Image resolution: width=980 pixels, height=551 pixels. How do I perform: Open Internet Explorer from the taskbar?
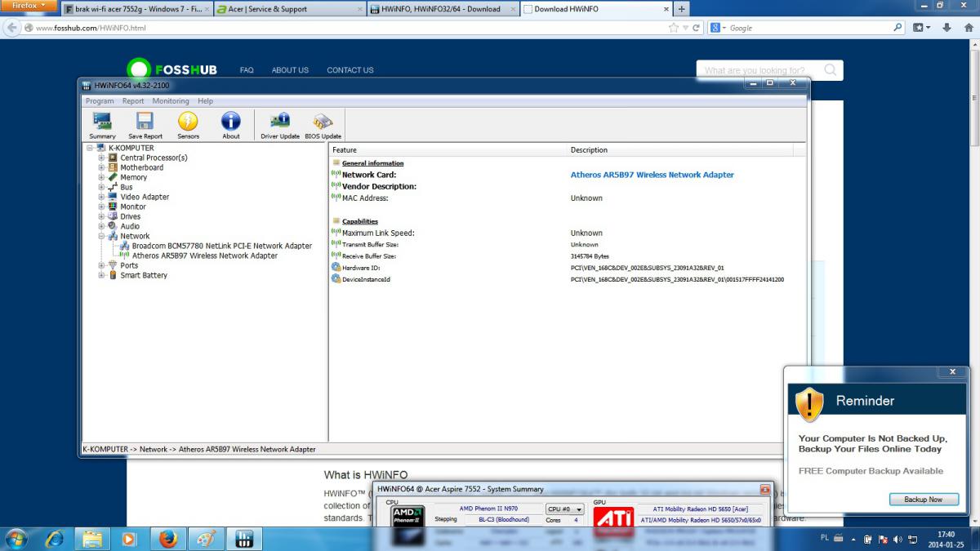click(55, 539)
